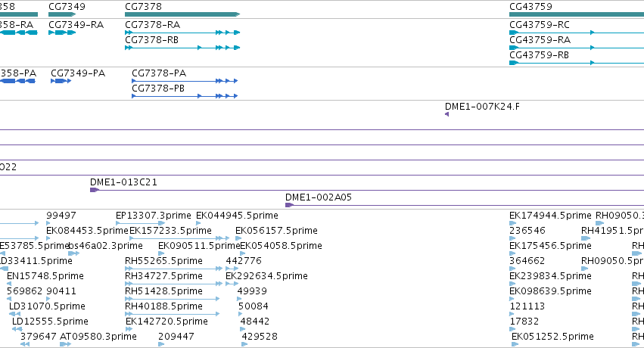Select the CG7378 gene bar
This screenshot has height=348, width=644.
(182, 14)
